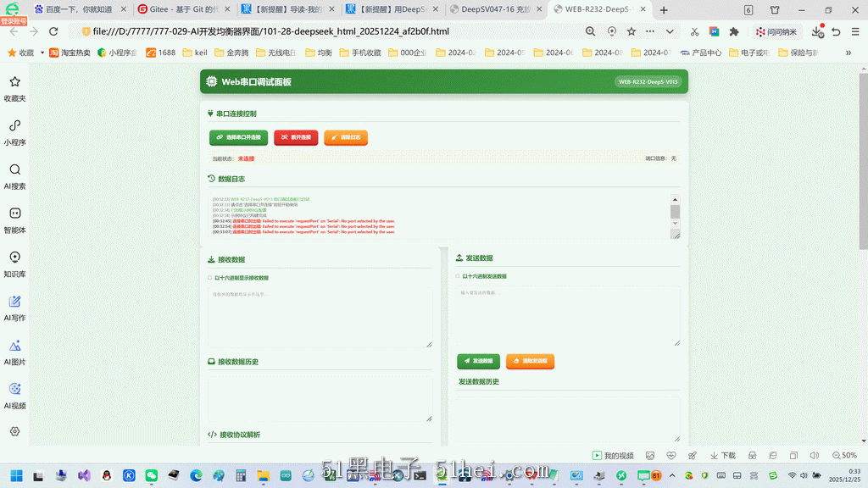Open the browser extensions puzzle icon
This screenshot has width=868, height=488.
[734, 31]
